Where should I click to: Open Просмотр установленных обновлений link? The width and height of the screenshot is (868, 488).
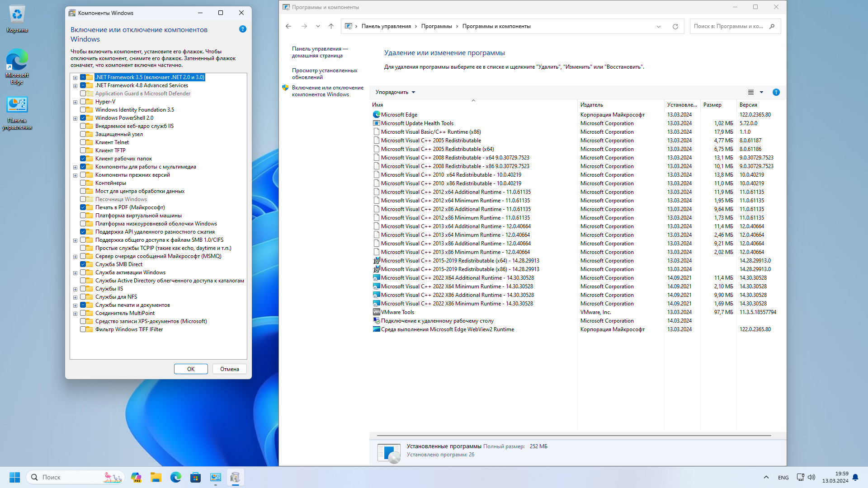325,74
